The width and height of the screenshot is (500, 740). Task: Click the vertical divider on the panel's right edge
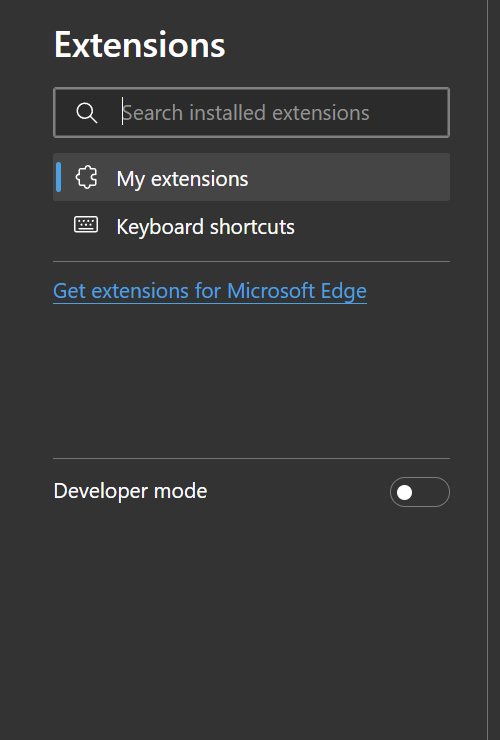488,370
